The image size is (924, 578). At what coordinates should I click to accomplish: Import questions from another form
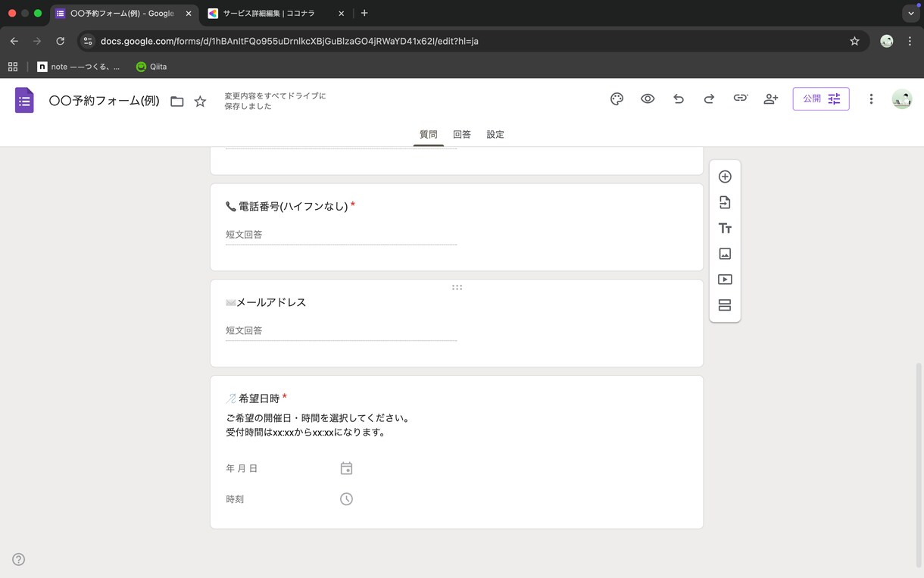tap(725, 202)
